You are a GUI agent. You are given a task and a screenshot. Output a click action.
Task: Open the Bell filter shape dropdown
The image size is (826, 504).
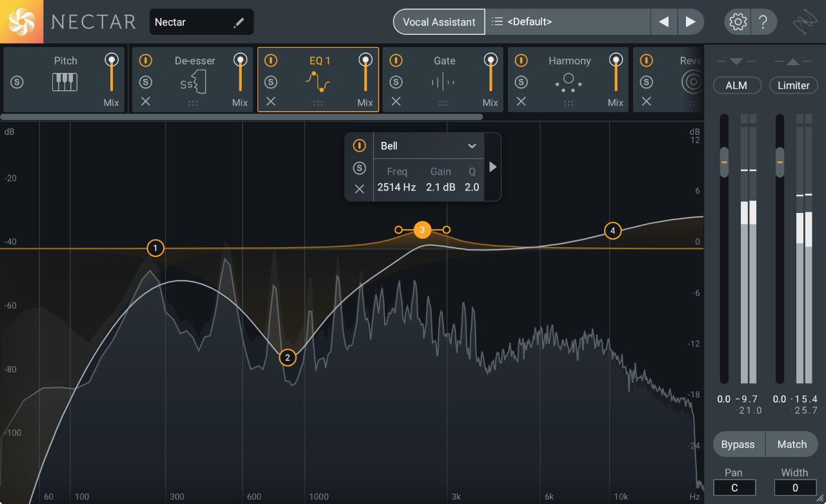[428, 146]
